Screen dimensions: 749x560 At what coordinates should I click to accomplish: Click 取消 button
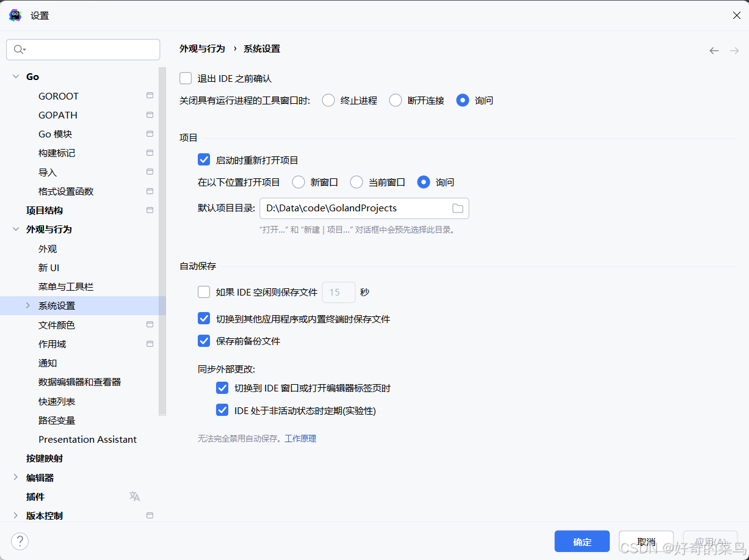tap(646, 542)
